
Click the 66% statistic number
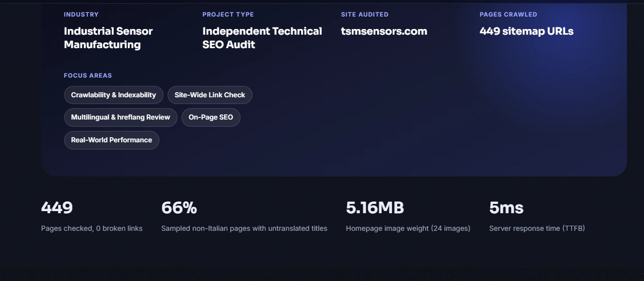pyautogui.click(x=179, y=208)
